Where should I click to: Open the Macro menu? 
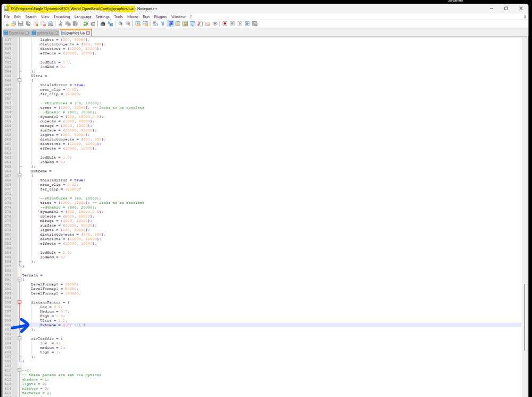pyautogui.click(x=133, y=16)
